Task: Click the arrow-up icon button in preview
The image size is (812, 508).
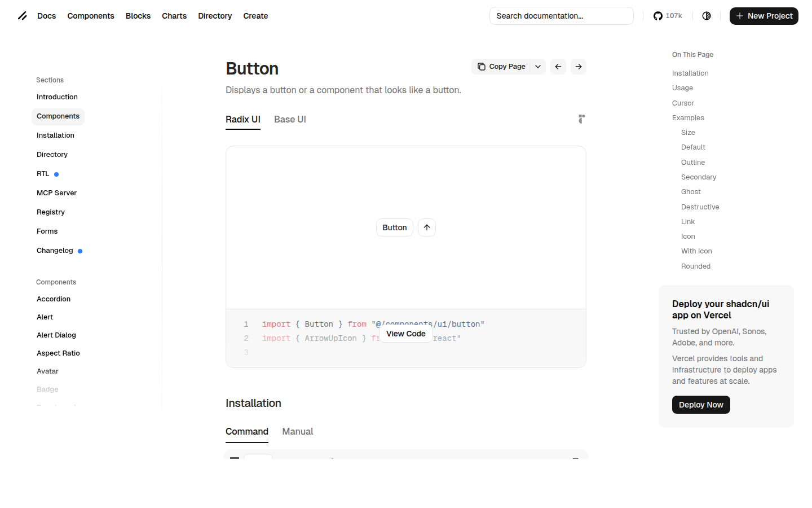Action: [427, 227]
